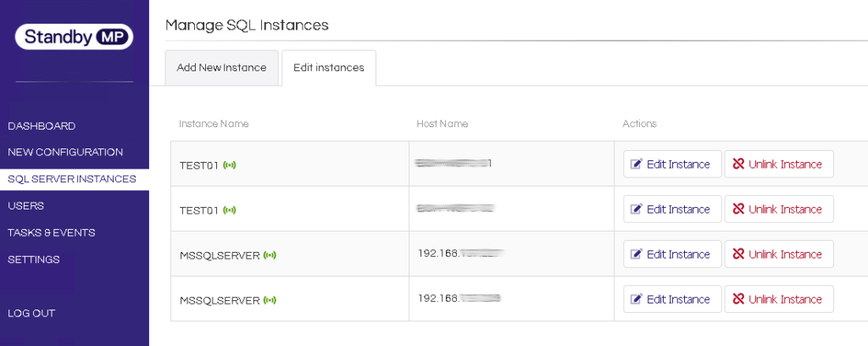Viewport: 868px width, 346px height.
Task: Go to New Configuration in sidebar
Action: point(65,153)
